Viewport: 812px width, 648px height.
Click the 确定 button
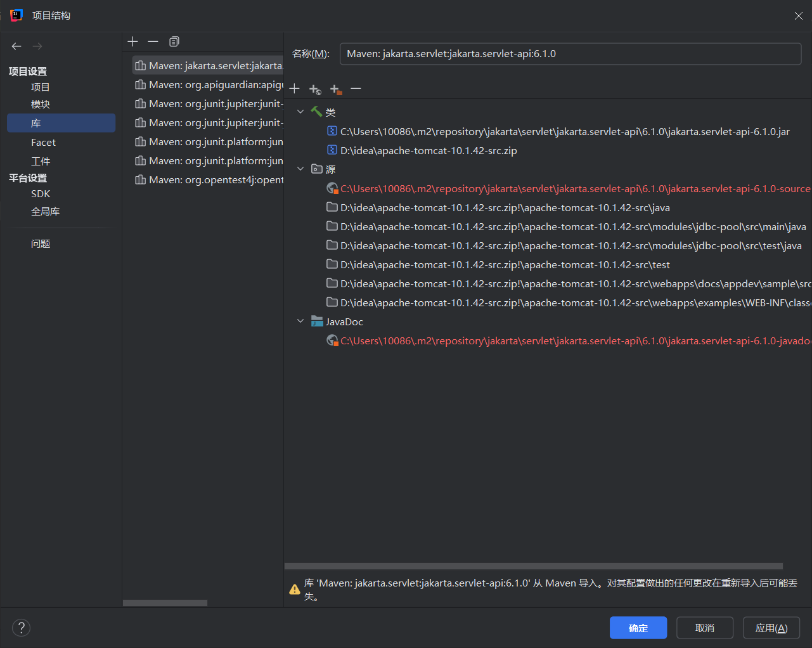pos(638,628)
